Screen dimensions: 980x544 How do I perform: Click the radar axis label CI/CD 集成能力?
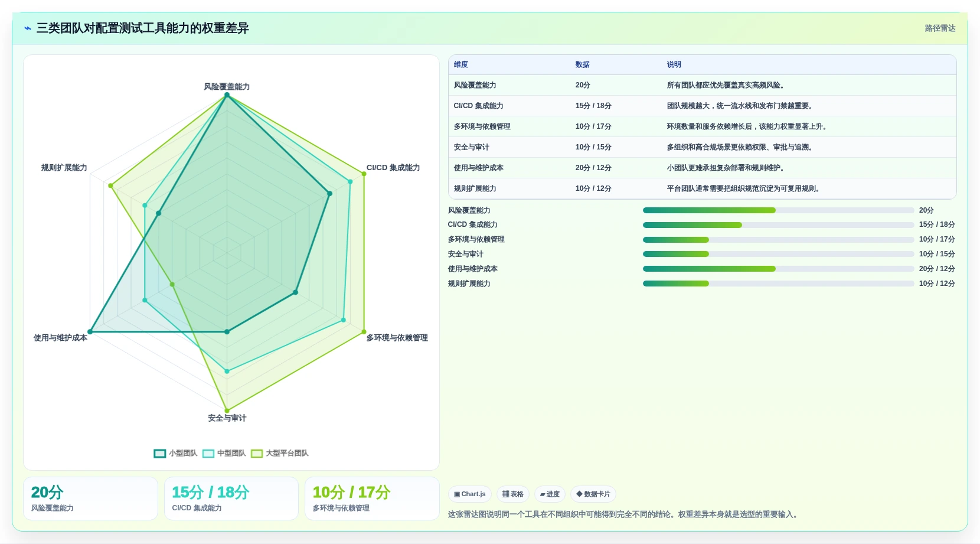pyautogui.click(x=393, y=168)
